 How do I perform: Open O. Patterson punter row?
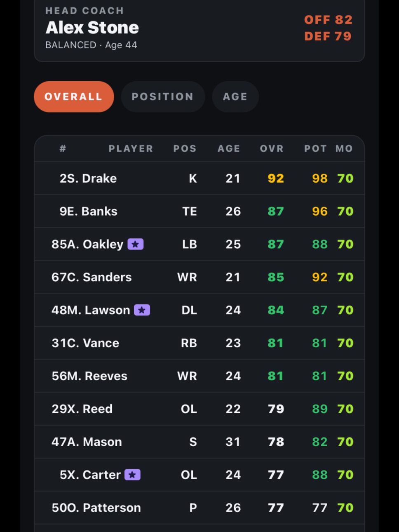click(199, 508)
